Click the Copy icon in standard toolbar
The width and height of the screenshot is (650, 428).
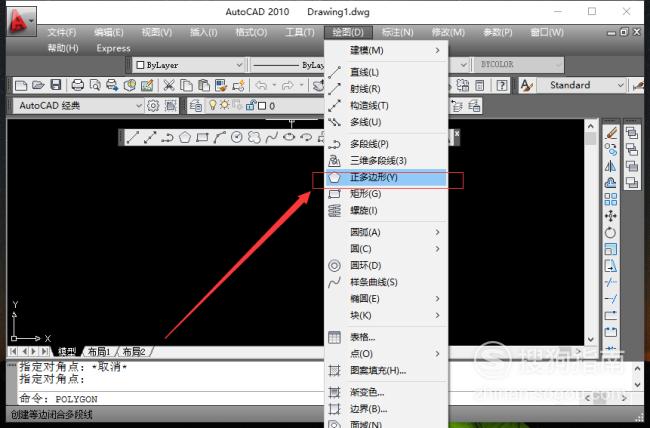186,85
